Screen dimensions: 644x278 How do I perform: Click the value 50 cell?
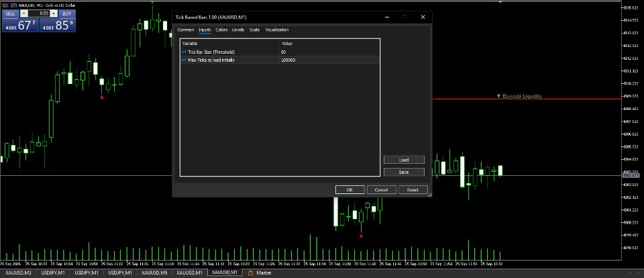coord(330,52)
